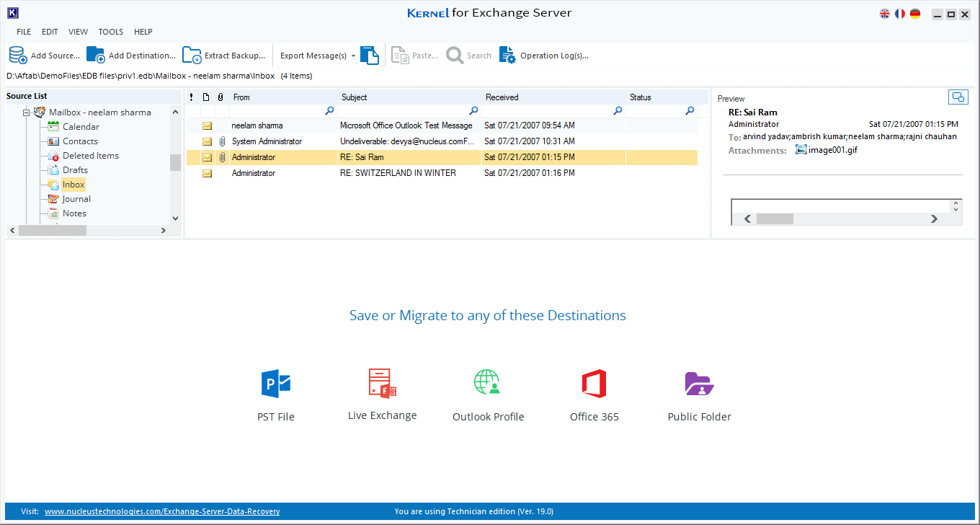Viewport: 980px width, 525px height.
Task: Click the Export Message(s) button
Action: [313, 56]
